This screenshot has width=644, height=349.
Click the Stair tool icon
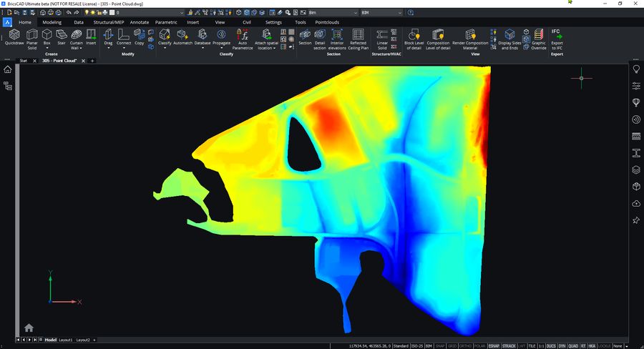[62, 36]
